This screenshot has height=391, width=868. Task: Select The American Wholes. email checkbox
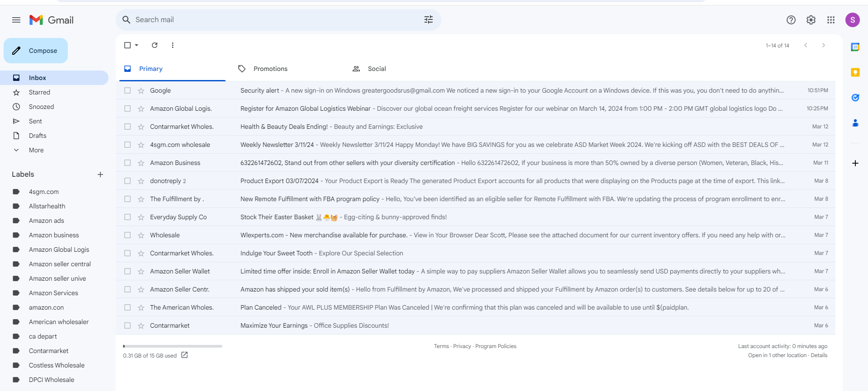pos(127,307)
